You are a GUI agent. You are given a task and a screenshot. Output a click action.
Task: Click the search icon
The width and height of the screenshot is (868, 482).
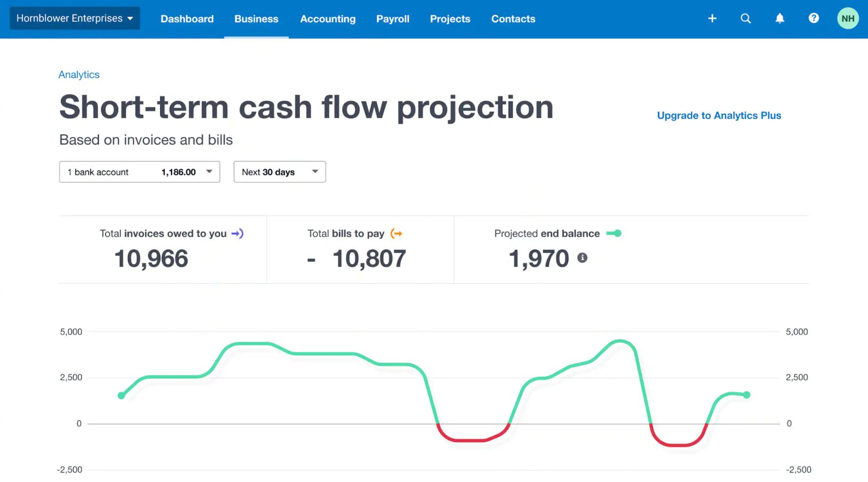746,18
